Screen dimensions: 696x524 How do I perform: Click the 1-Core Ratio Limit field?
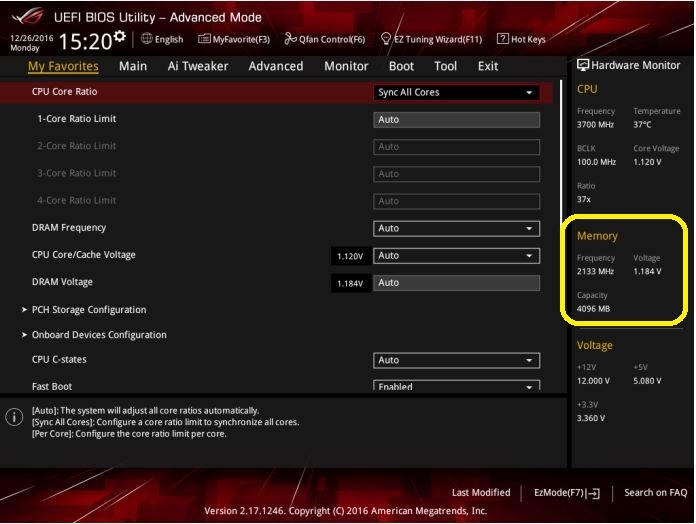(x=456, y=120)
